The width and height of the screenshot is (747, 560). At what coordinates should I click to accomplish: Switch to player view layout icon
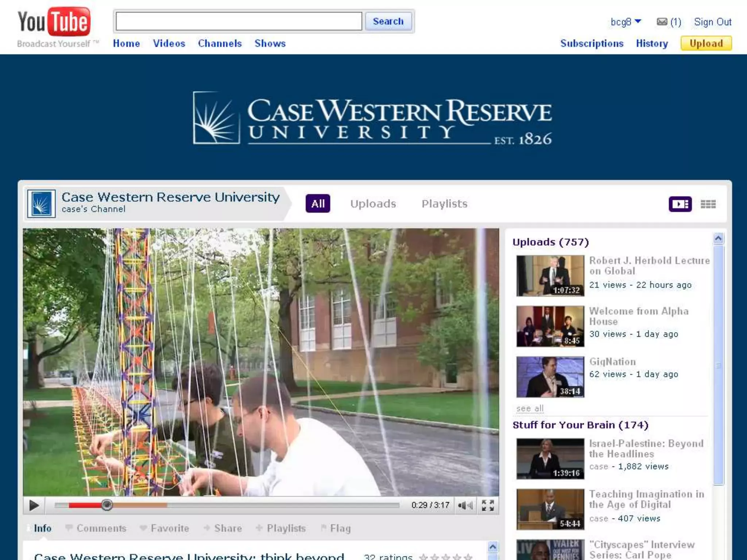[x=680, y=204]
